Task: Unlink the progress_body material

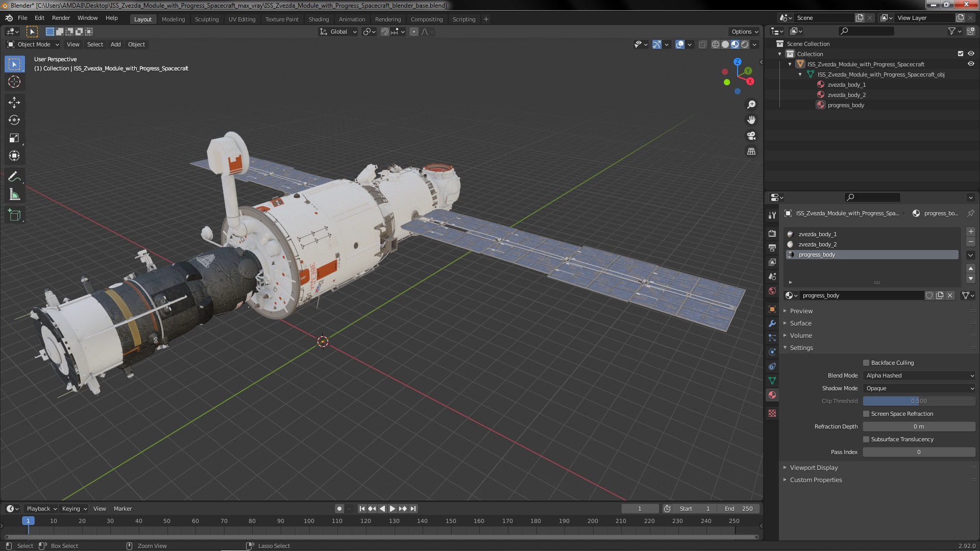Action: tap(950, 295)
